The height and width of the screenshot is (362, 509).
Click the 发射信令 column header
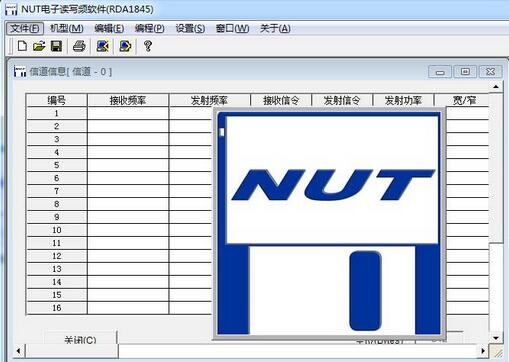pos(342,100)
